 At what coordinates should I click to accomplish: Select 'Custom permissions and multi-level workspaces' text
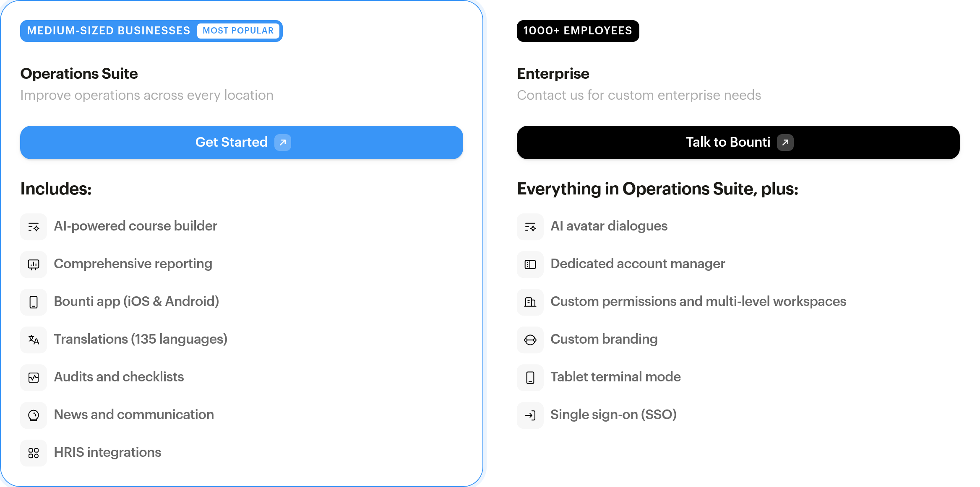pyautogui.click(x=698, y=302)
